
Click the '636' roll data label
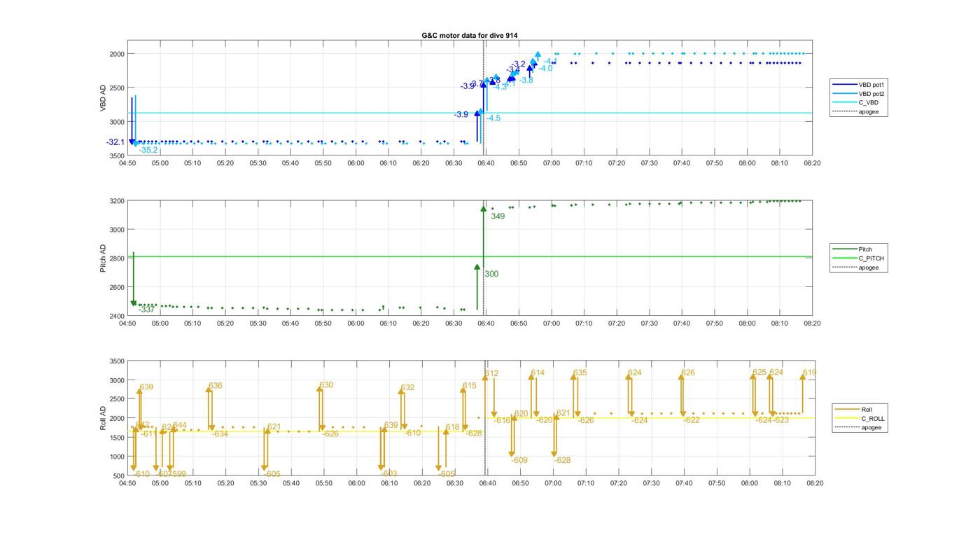(x=215, y=386)
